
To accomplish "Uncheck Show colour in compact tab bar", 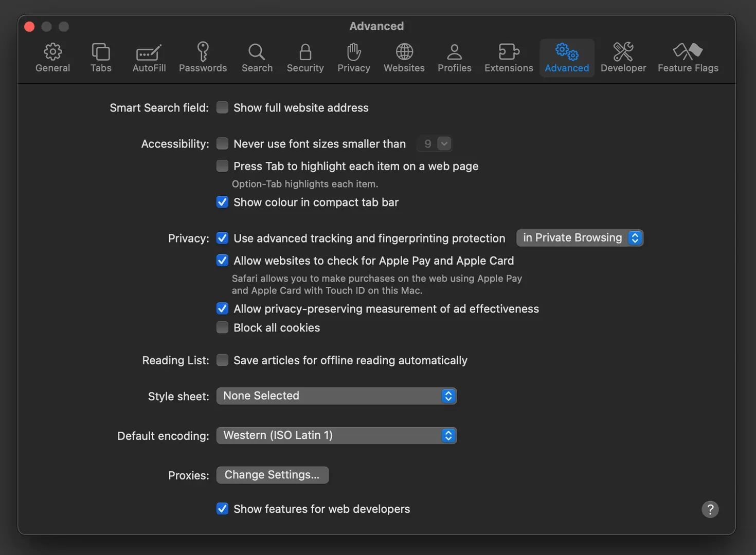I will pyautogui.click(x=222, y=202).
